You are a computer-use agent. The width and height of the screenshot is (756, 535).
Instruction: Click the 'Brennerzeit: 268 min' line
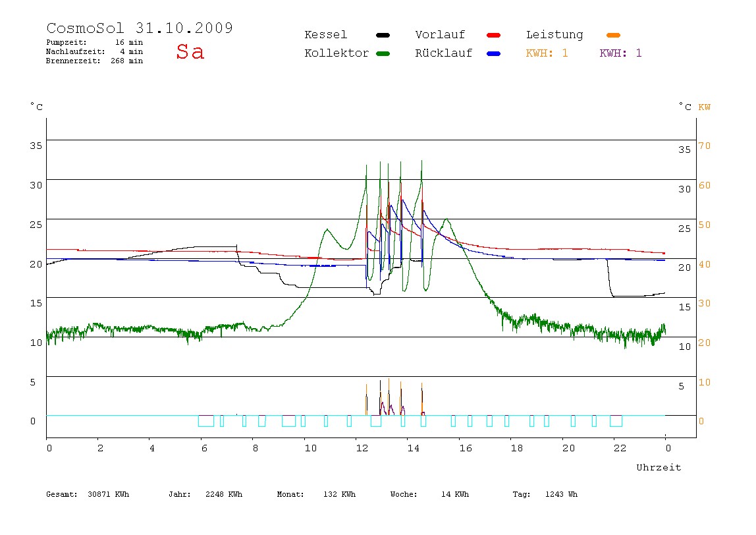(95, 61)
